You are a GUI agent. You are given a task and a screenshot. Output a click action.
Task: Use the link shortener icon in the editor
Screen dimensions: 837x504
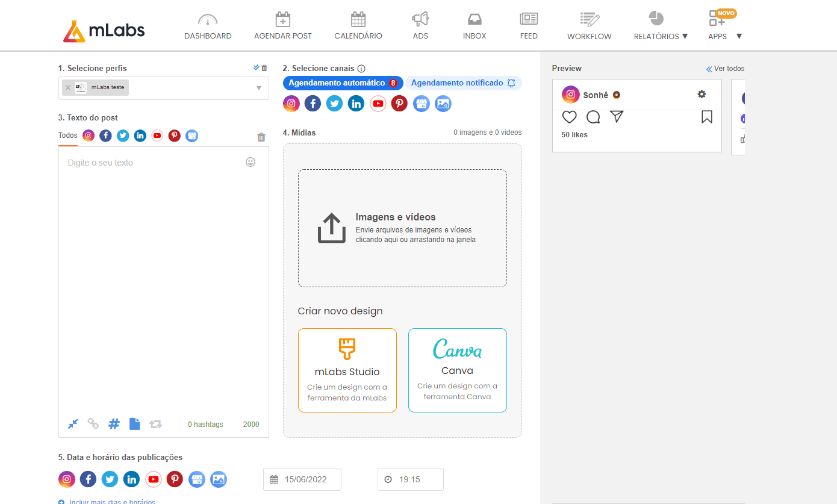pyautogui.click(x=93, y=423)
